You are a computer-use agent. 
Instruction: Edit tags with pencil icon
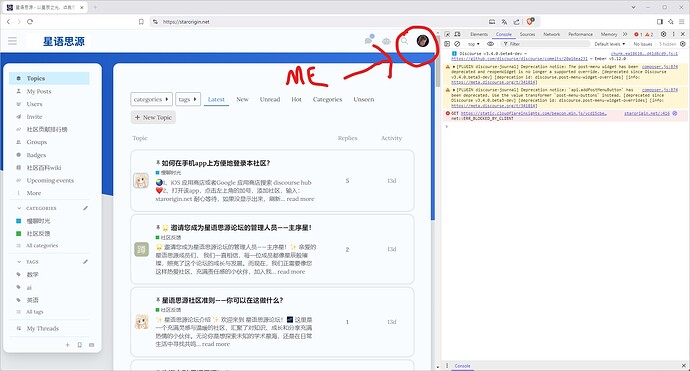pyautogui.click(x=85, y=262)
